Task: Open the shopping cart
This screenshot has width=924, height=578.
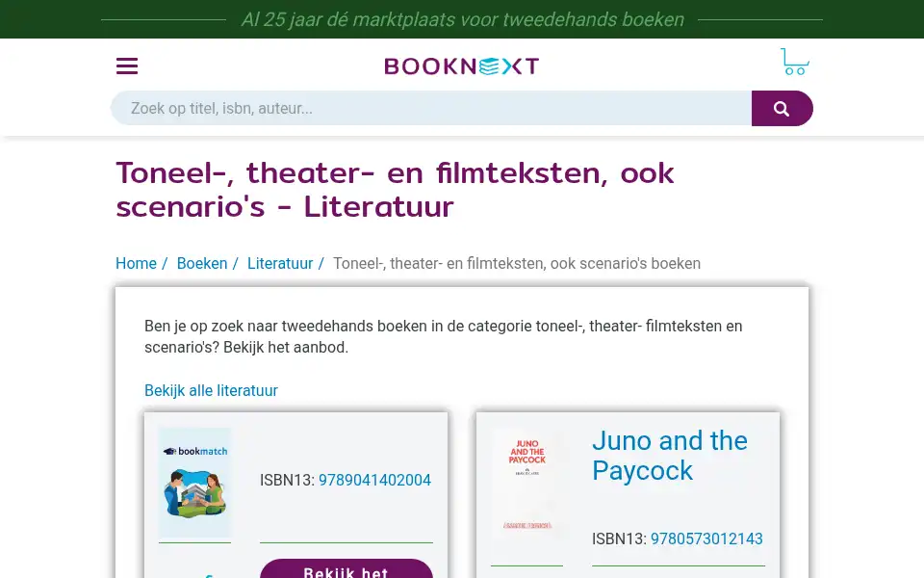Action: tap(794, 62)
